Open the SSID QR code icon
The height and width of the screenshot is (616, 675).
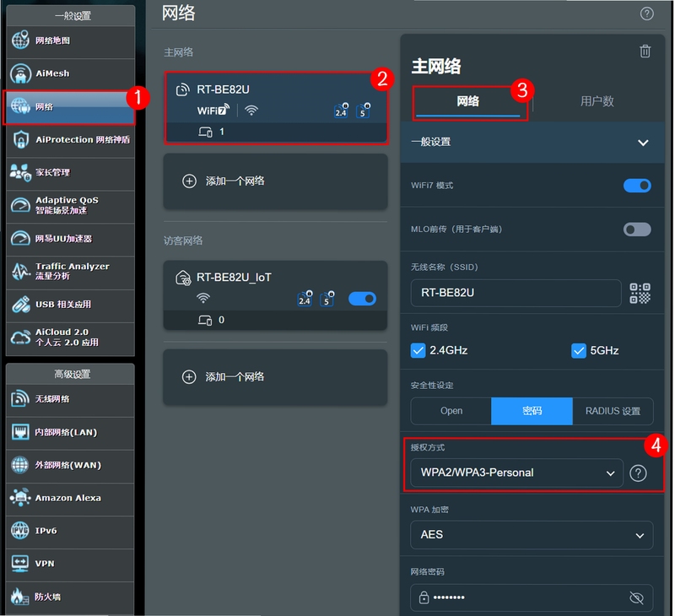640,294
